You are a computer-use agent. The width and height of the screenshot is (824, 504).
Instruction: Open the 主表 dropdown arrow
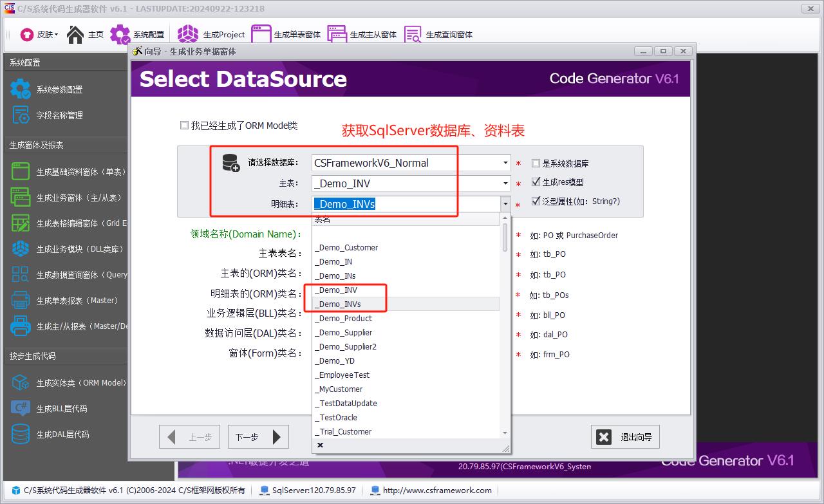pyautogui.click(x=505, y=183)
